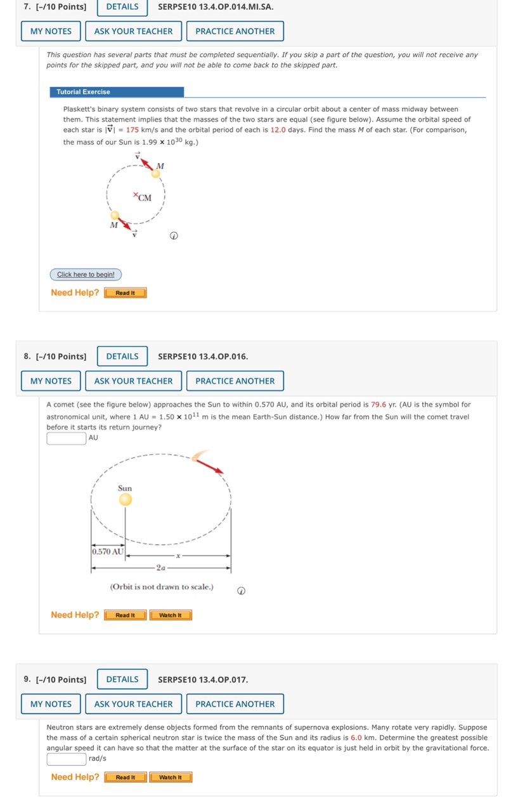506x812 pixels.
Task: Click Read It for the binary star tutorial
Action: click(x=125, y=292)
